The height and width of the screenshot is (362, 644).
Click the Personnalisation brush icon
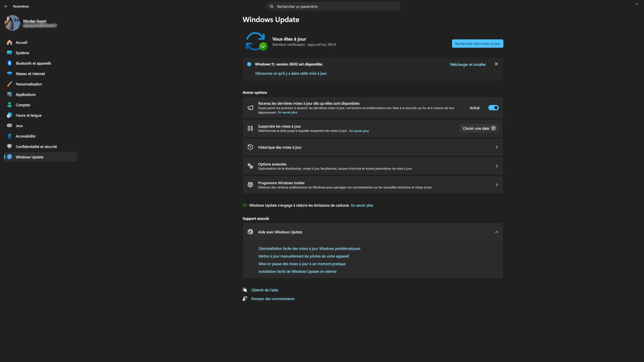click(x=10, y=84)
